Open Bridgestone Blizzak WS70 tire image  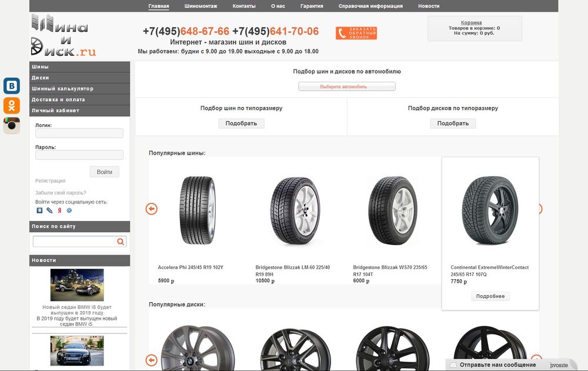[x=393, y=210]
